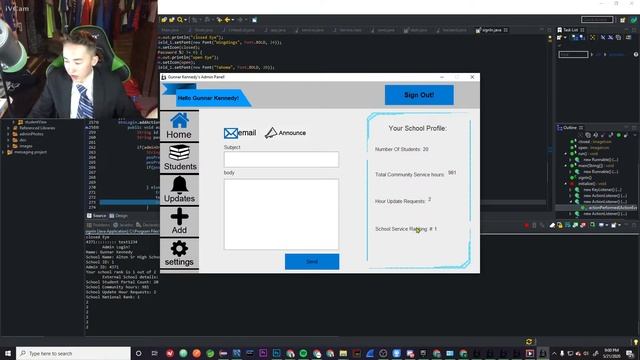Show hidden tray icons chevron
This screenshot has width=640, height=360.
554,353
